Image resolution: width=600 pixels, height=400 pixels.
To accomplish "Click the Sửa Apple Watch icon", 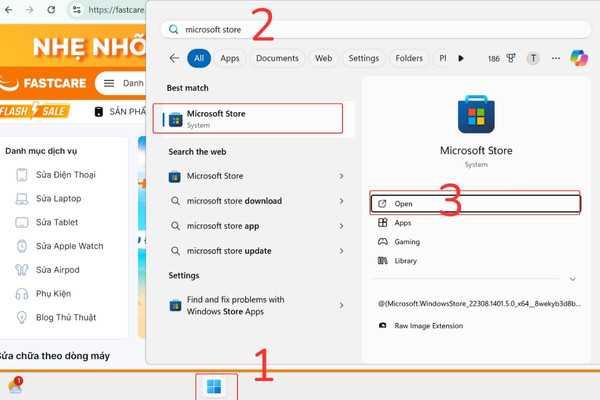I will click(x=22, y=246).
